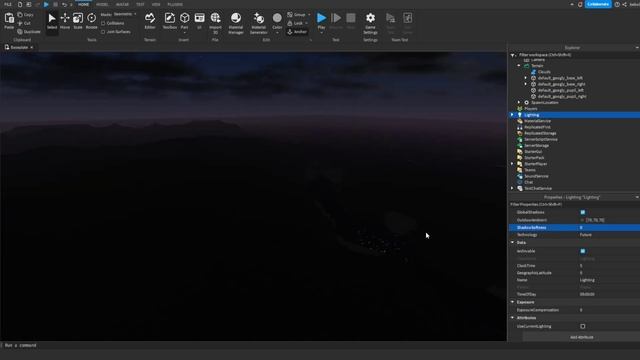Expand the TextChatService node

[x=512, y=188]
